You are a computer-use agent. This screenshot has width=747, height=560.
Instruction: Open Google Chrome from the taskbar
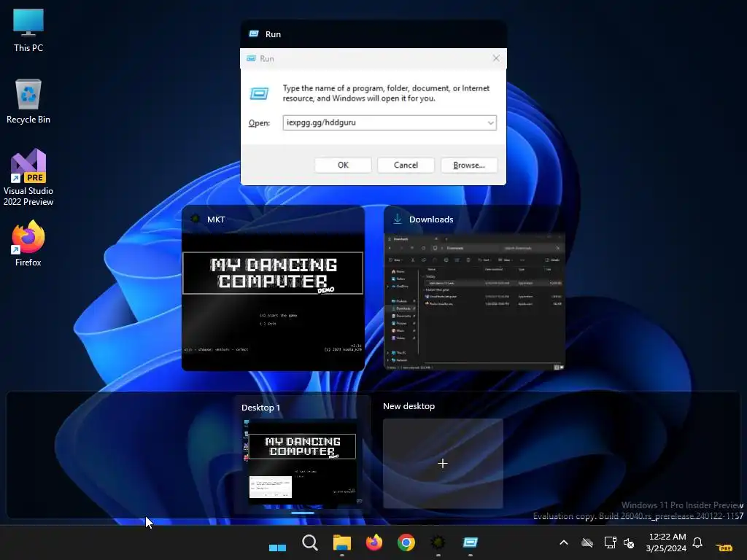coord(406,542)
